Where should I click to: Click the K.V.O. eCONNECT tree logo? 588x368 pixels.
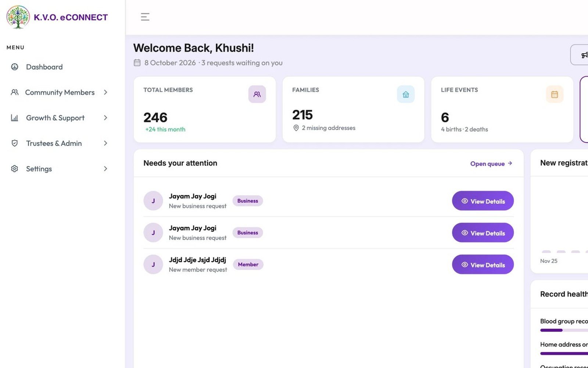pyautogui.click(x=18, y=17)
